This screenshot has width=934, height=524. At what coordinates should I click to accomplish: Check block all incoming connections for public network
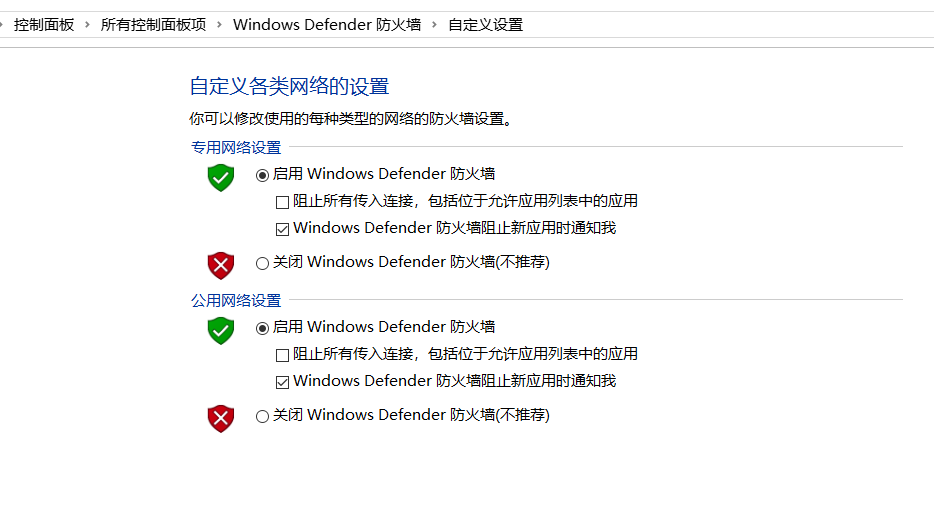coord(282,355)
